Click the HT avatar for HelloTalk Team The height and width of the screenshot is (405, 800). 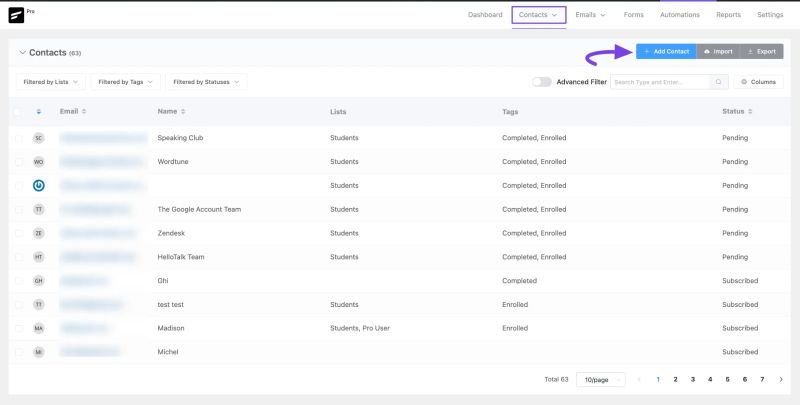click(x=38, y=257)
